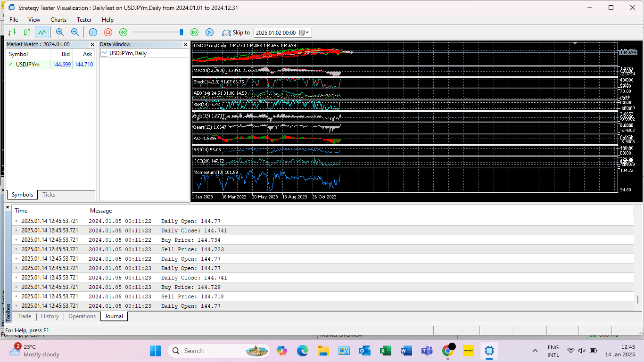Open Google Chrome from taskbar
Screen dimensions: 644x362
click(447, 351)
